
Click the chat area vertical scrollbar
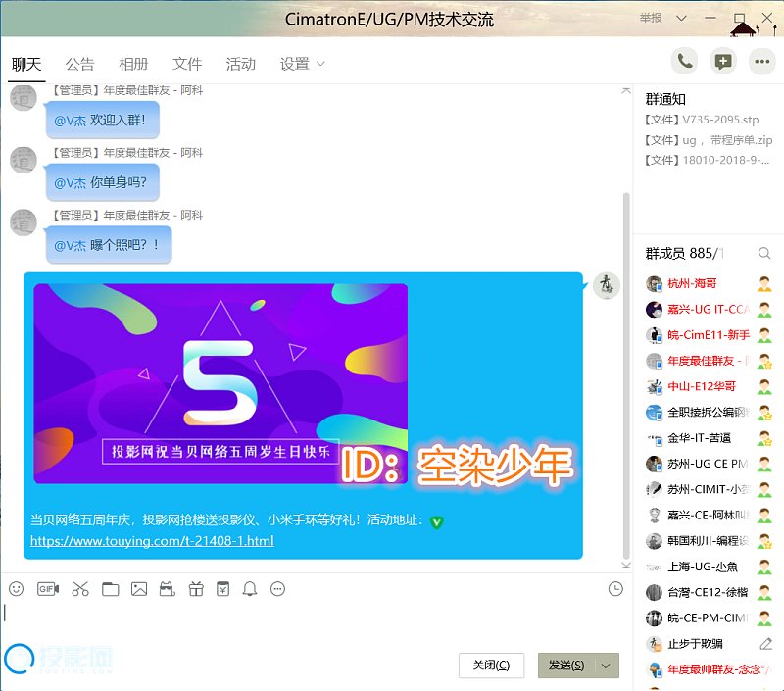click(627, 372)
